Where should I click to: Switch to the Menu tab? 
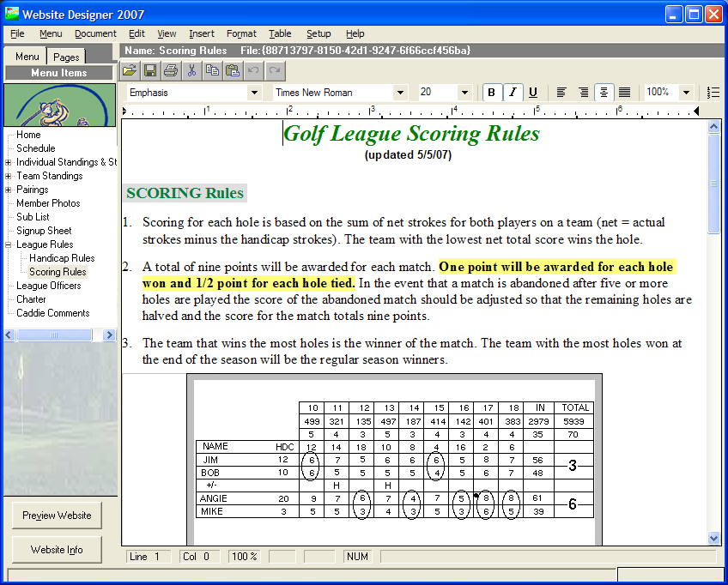(27, 56)
